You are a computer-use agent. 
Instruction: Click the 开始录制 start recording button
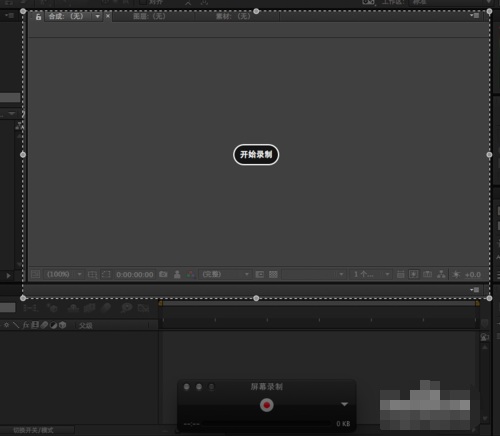pos(256,155)
